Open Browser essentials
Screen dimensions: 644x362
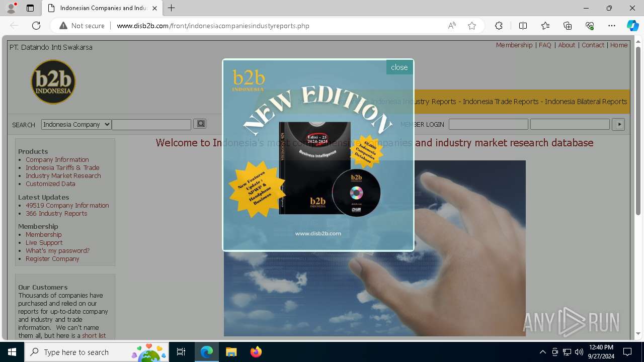tap(590, 26)
